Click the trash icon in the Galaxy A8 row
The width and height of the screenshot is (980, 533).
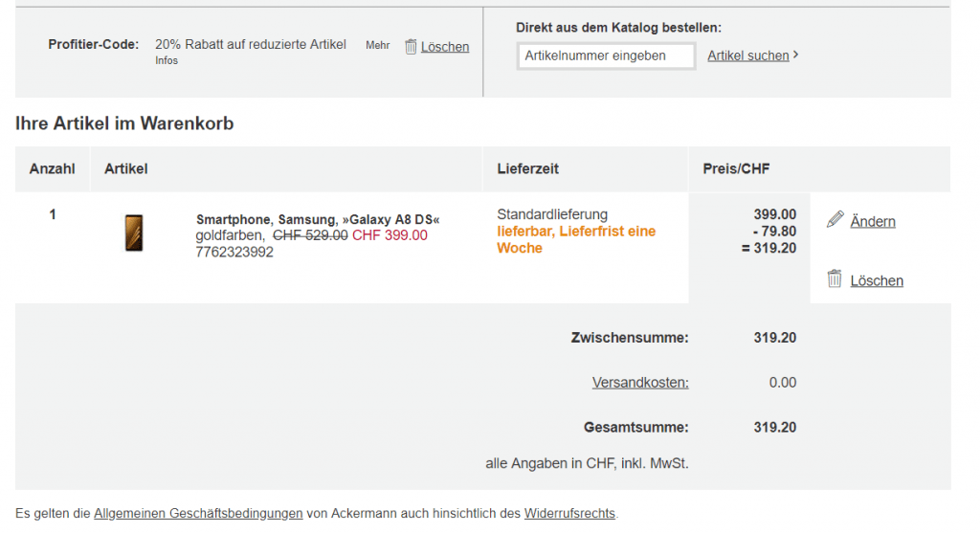click(x=835, y=279)
